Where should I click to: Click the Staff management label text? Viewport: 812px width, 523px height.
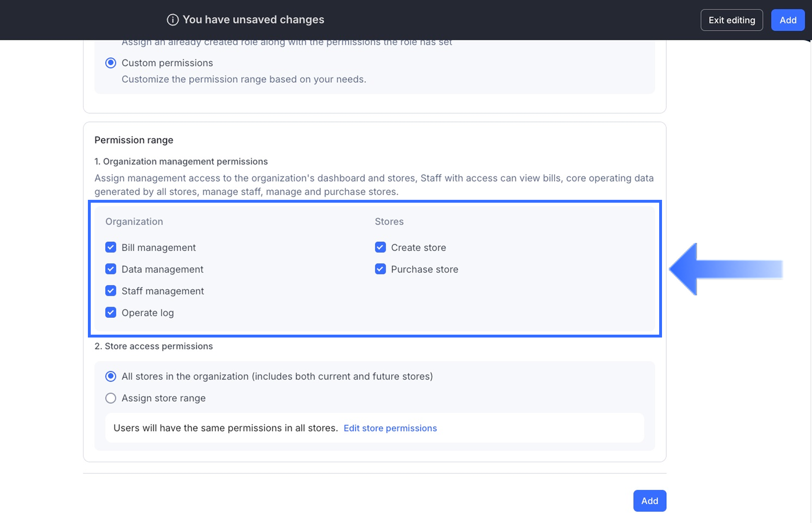(x=162, y=291)
